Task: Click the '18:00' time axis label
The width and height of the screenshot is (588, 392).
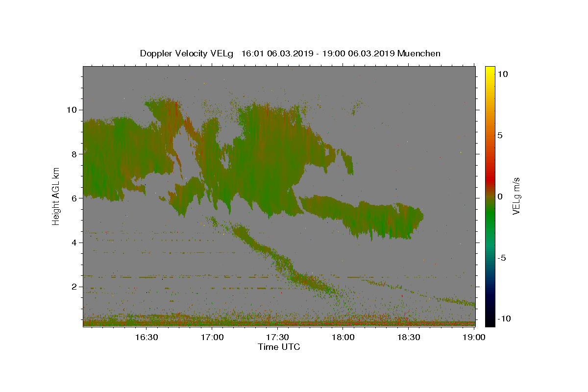Action: pos(343,337)
